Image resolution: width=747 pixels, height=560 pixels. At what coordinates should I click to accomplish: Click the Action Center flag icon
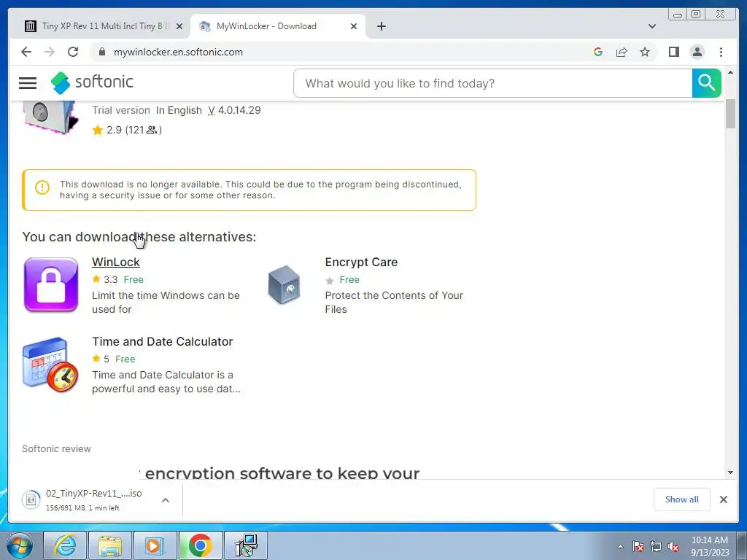(638, 546)
